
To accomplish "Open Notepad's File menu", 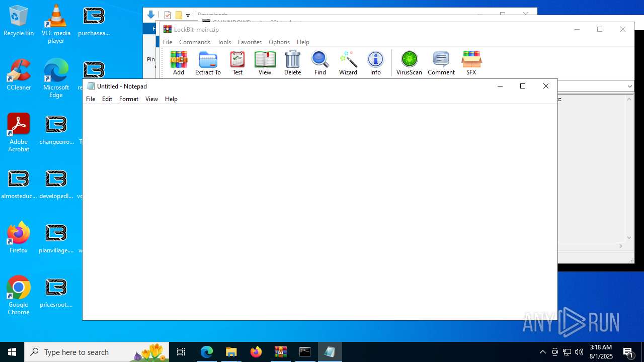I will (91, 99).
